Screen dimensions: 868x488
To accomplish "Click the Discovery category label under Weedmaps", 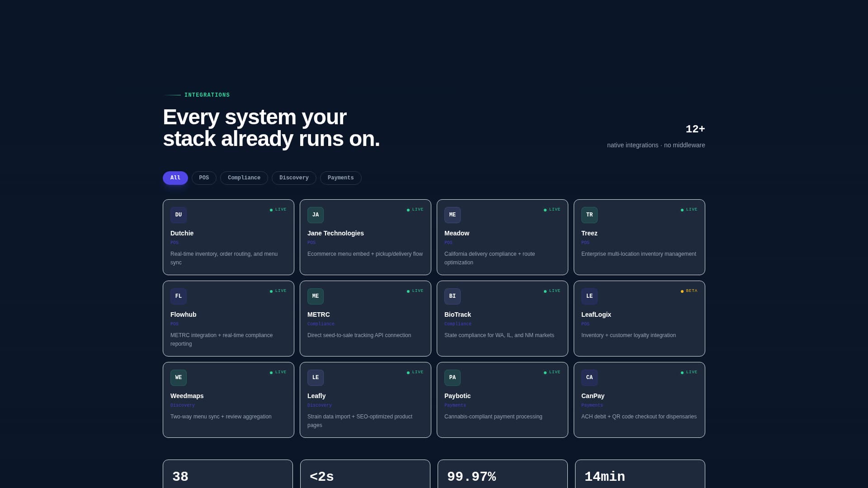I will click(183, 405).
